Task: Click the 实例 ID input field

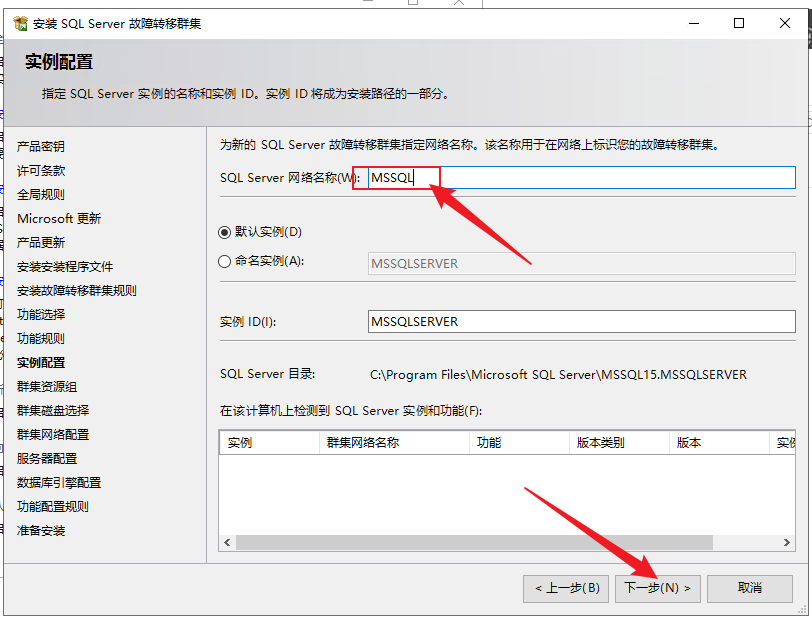Action: (582, 322)
